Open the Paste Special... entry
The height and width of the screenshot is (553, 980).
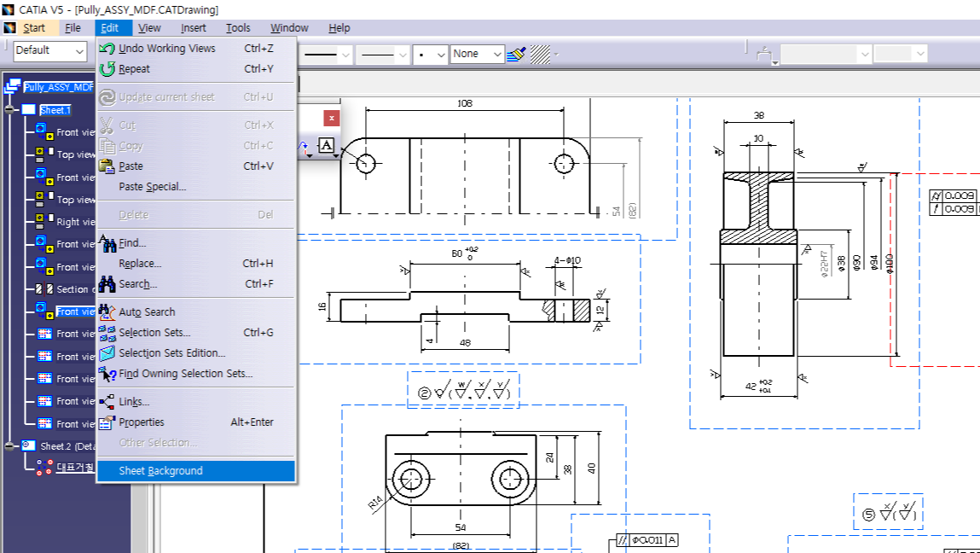click(x=195, y=186)
